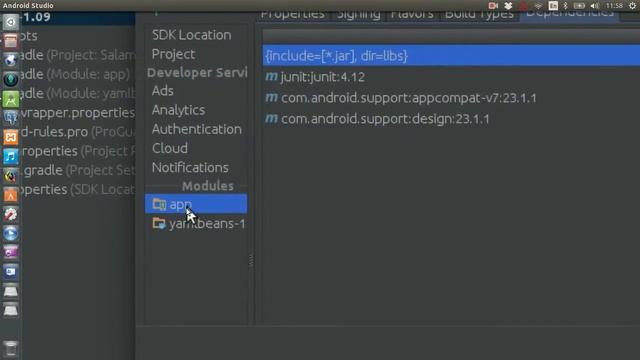Select Project in the sidebar

[173, 54]
